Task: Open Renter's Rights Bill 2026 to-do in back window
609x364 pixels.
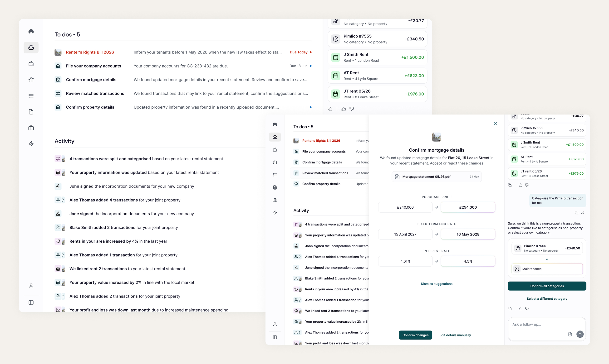Action: click(x=183, y=52)
